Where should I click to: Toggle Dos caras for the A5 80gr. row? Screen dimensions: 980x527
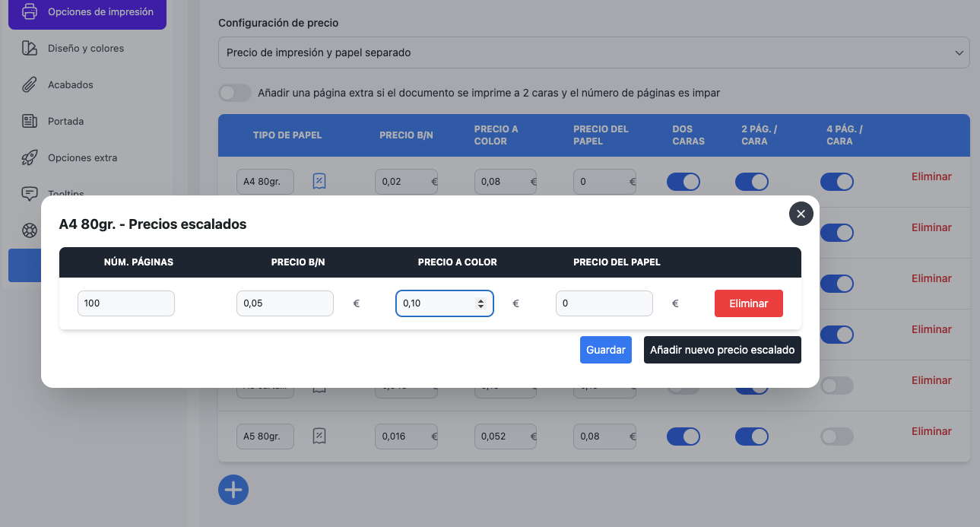pyautogui.click(x=683, y=437)
